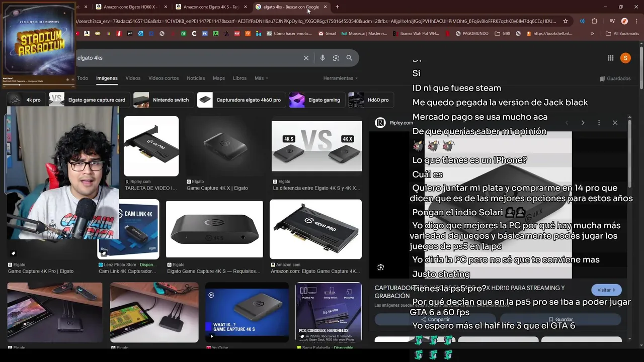
Task: Show hidden bookmarks overflow chevron
Action: 592,34
